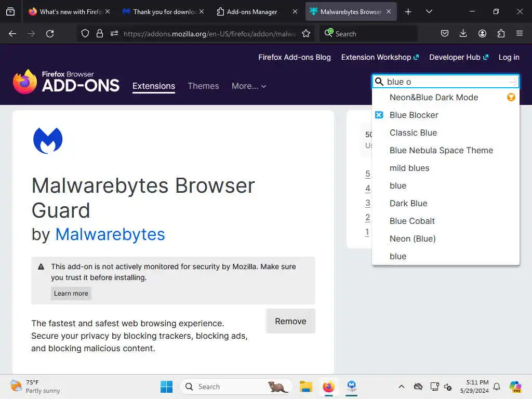Screen dimensions: 532x399
Task: Select the Malwarebytes Browser Guard tab
Action: tap(351, 11)
